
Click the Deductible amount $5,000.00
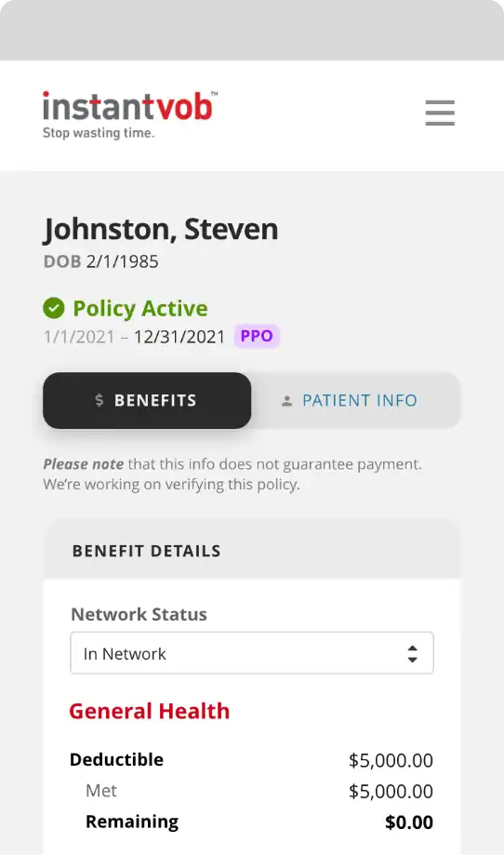point(391,760)
